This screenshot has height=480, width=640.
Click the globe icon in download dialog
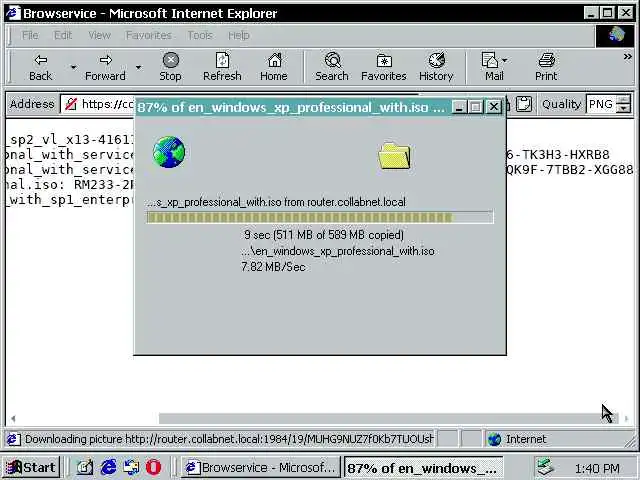coord(169,152)
